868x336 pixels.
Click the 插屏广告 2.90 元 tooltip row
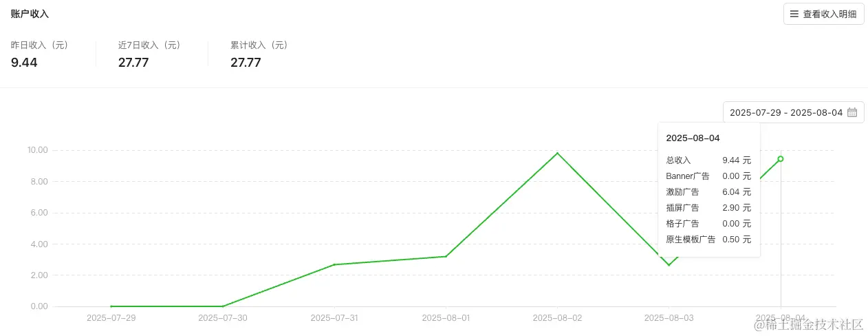pos(708,207)
